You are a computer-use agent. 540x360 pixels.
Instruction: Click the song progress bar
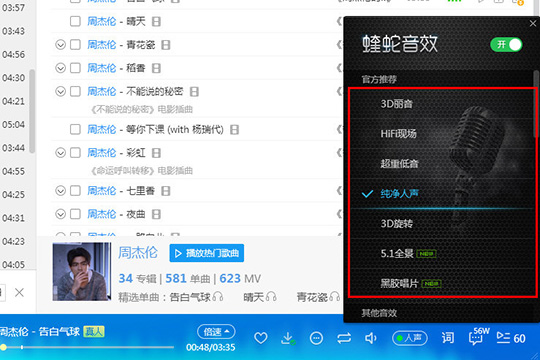88,347
